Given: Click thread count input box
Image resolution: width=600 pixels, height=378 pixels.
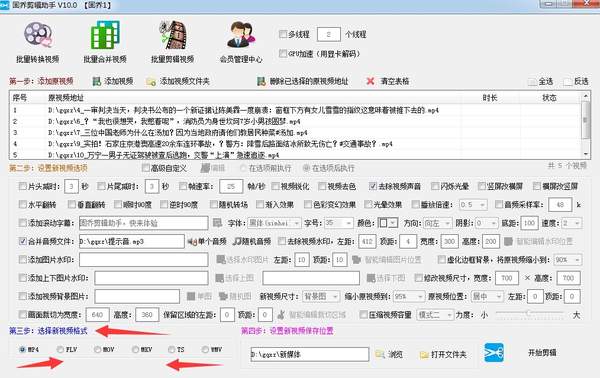Looking at the screenshot, I should pos(329,34).
